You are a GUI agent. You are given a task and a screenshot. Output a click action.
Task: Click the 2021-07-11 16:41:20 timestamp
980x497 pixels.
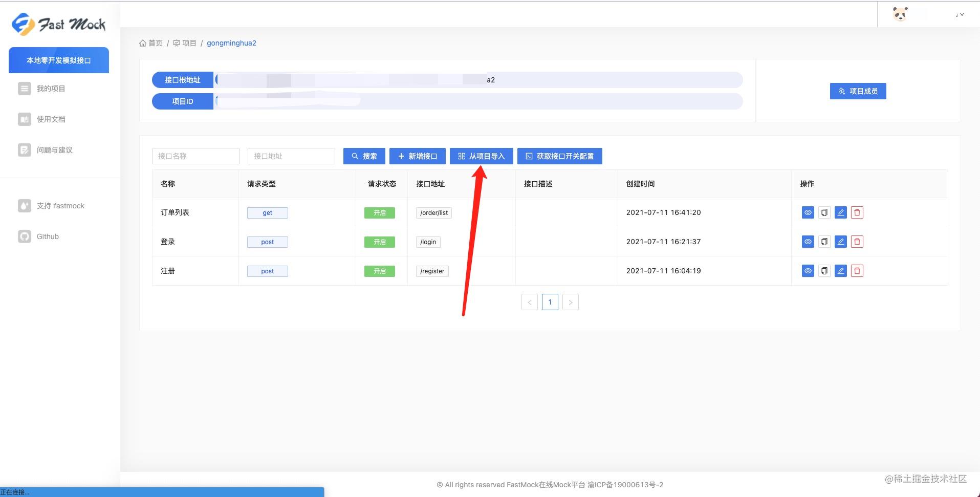coord(664,212)
